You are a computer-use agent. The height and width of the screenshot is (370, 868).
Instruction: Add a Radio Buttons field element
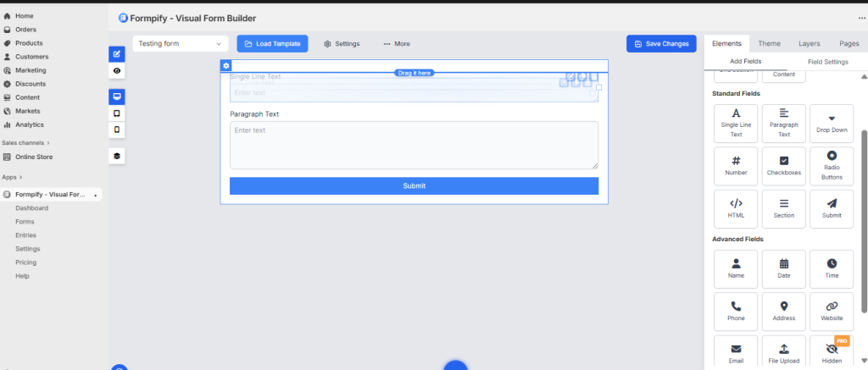(831, 164)
